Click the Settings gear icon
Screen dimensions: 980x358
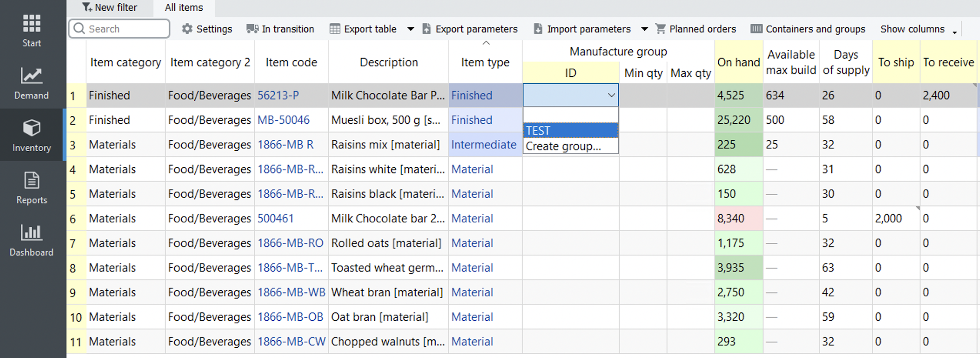pyautogui.click(x=187, y=29)
